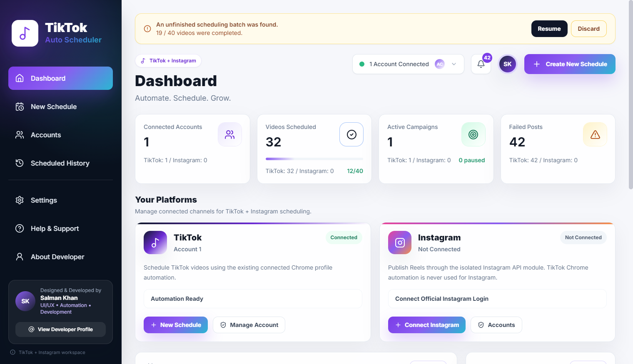Viewport: 633px width, 364px height.
Task: Open the Accounts sidebar item
Action: [60, 135]
